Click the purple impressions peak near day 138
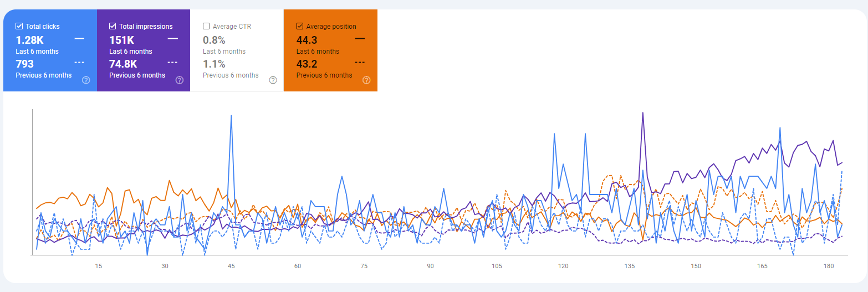Image resolution: width=868 pixels, height=292 pixels. pyautogui.click(x=642, y=114)
